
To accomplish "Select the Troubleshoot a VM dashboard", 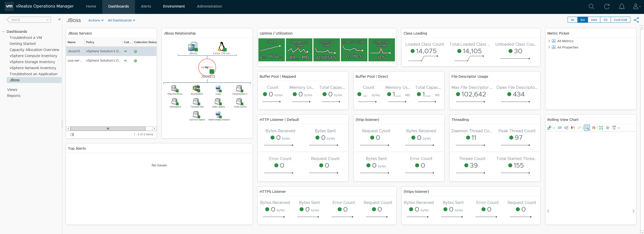I will [x=25, y=37].
